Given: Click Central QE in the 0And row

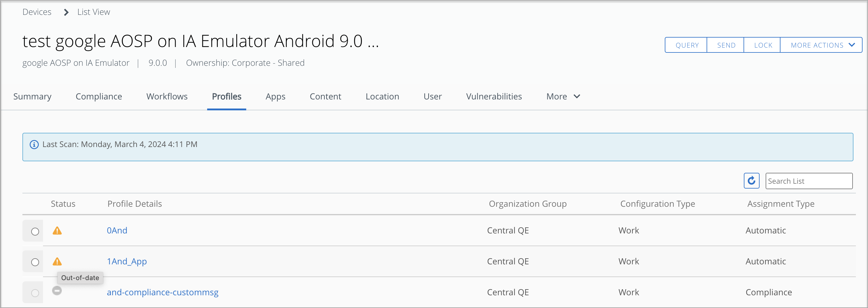Looking at the screenshot, I should pyautogui.click(x=508, y=230).
